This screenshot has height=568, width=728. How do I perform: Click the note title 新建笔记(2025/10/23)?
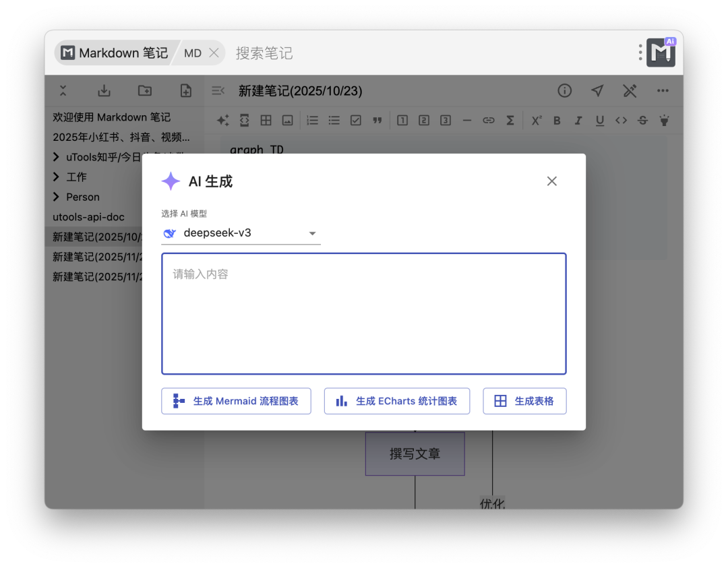point(301,90)
